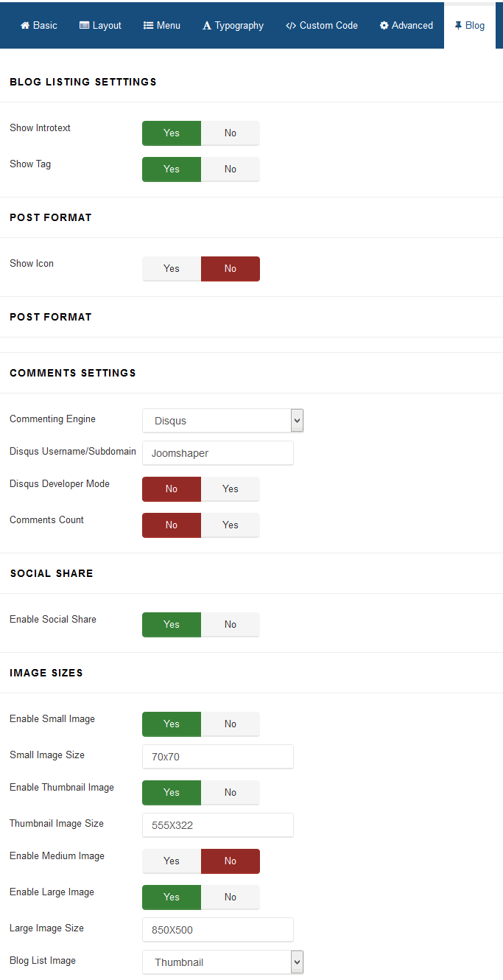Click the code icon on Custom Code tab
The height and width of the screenshot is (980, 503).
(293, 25)
